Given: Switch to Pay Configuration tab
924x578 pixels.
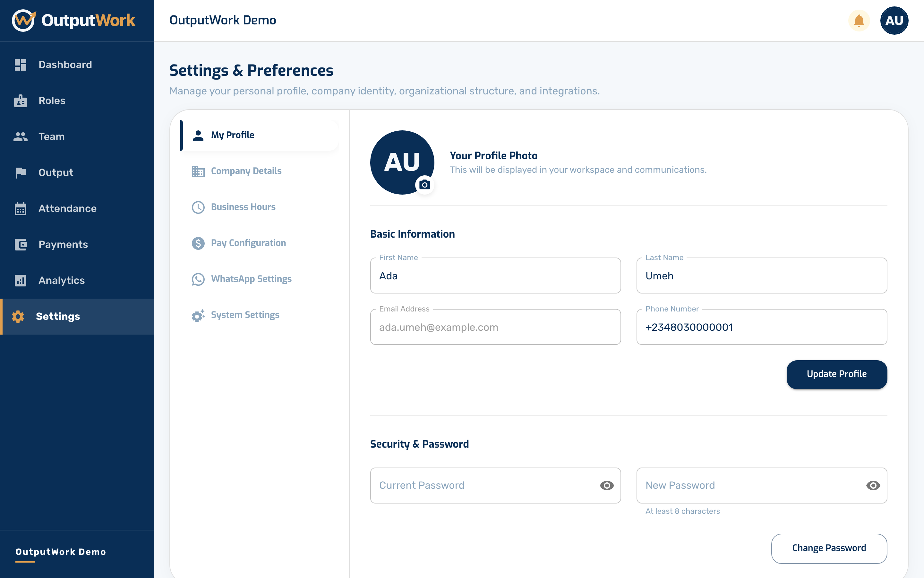Looking at the screenshot, I should click(260, 243).
